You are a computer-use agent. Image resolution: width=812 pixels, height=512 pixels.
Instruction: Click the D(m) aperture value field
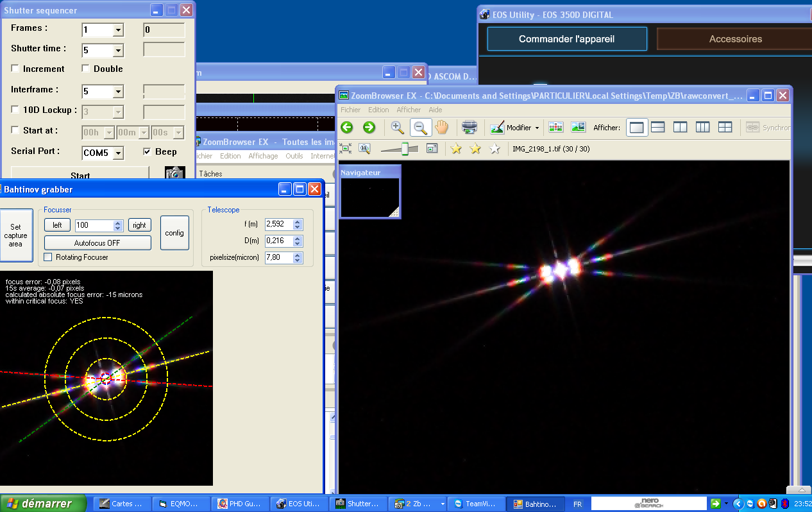pyautogui.click(x=279, y=241)
